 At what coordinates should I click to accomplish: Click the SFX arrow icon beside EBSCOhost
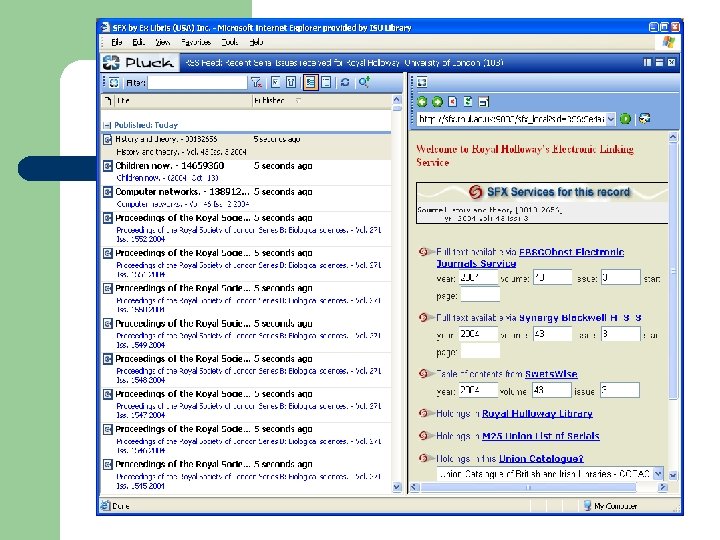[425, 252]
